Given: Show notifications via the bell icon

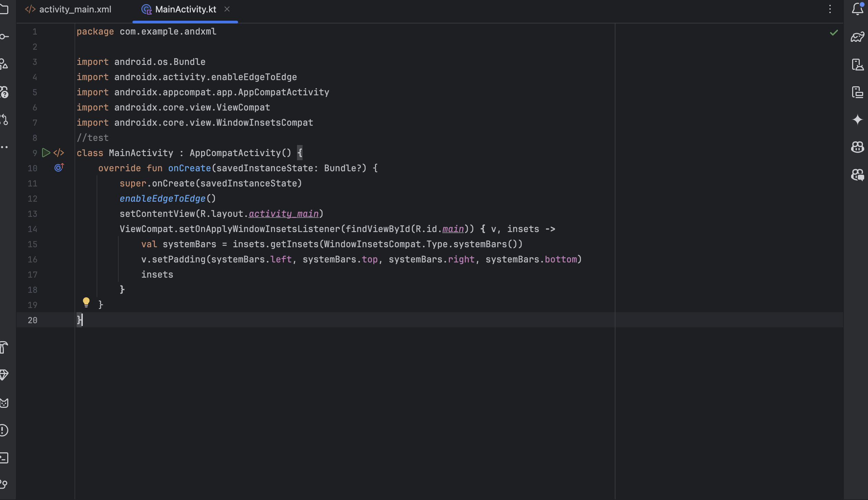Looking at the screenshot, I should pyautogui.click(x=857, y=9).
